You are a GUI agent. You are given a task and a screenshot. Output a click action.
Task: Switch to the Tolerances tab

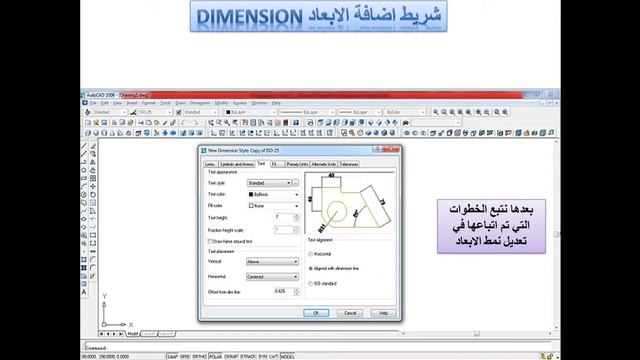point(349,164)
